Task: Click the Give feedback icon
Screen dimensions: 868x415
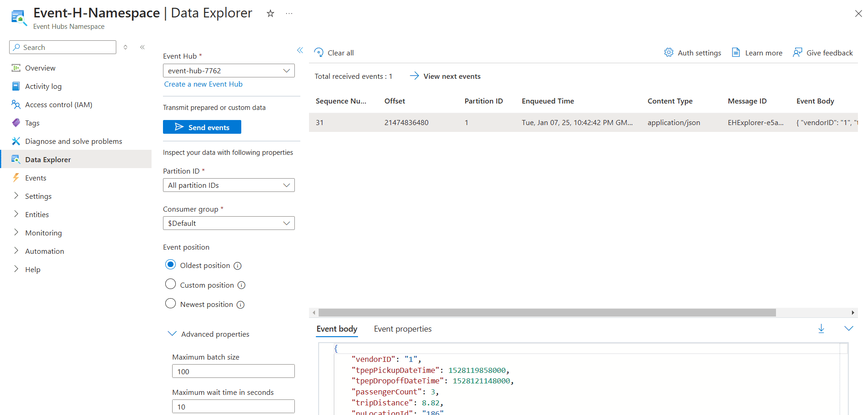Action: [x=797, y=53]
